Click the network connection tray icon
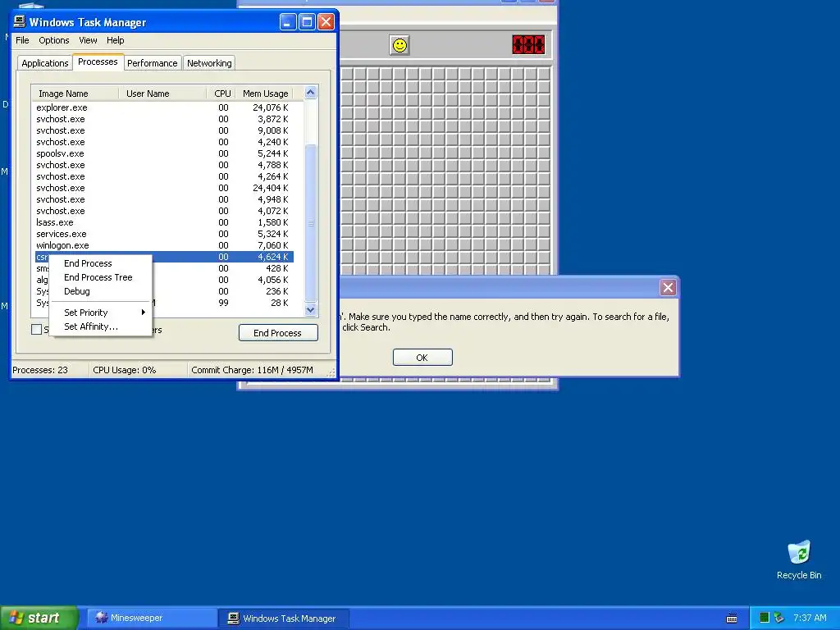The width and height of the screenshot is (840, 630). tap(779, 618)
